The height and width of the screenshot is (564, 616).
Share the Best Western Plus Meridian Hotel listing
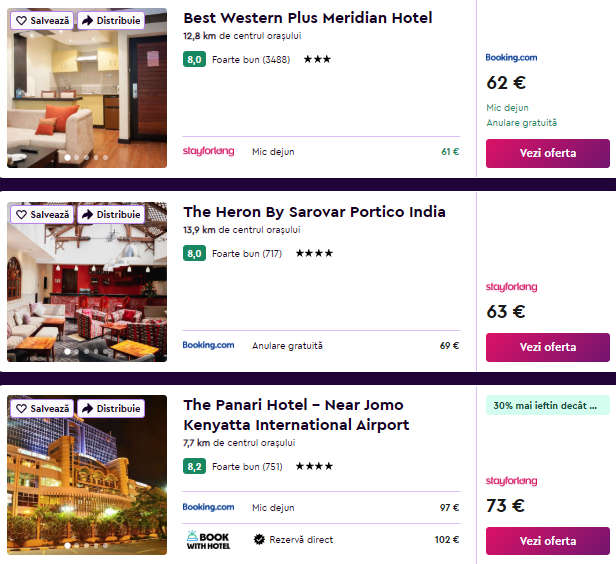[x=111, y=20]
